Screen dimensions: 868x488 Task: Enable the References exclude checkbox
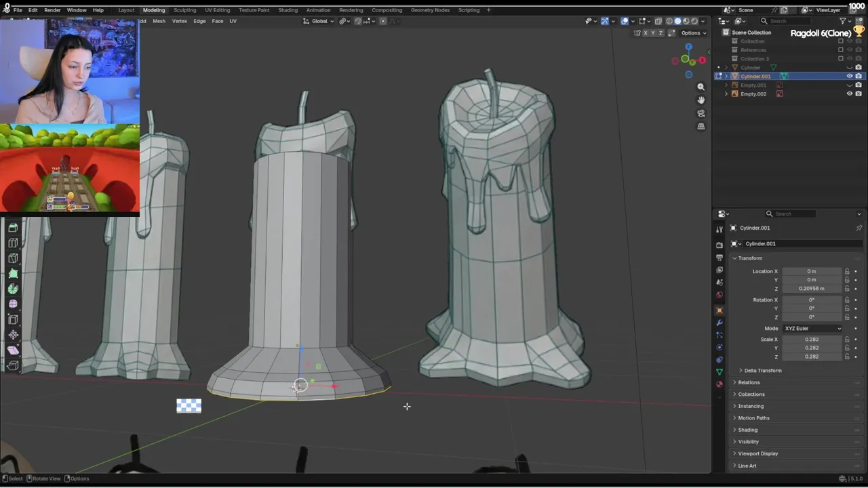click(x=841, y=49)
